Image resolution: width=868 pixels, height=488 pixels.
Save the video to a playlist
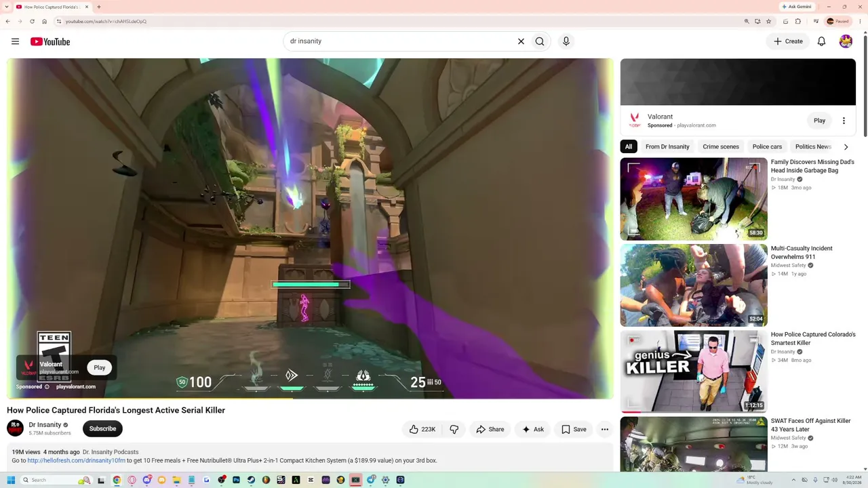coord(574,429)
